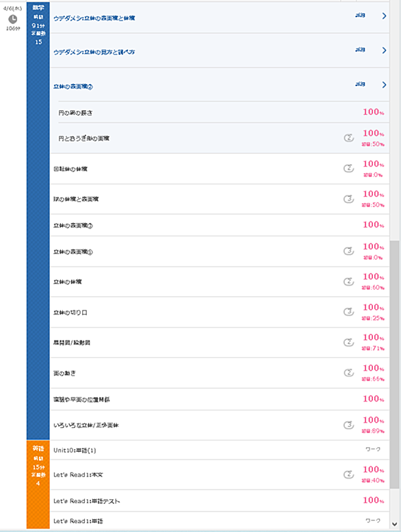
Task: Click the attempt-count icon beside 球の体積と表面積
Action: pyautogui.click(x=349, y=199)
